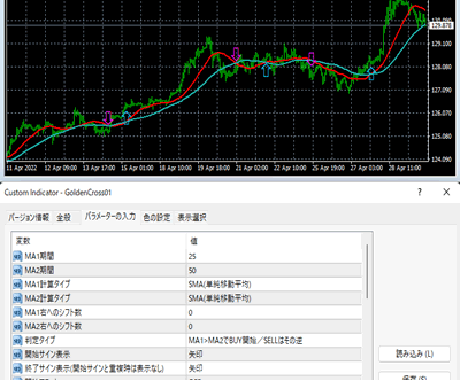Select the MA1計算タイプ row icon
460x380 pixels.
(x=18, y=284)
